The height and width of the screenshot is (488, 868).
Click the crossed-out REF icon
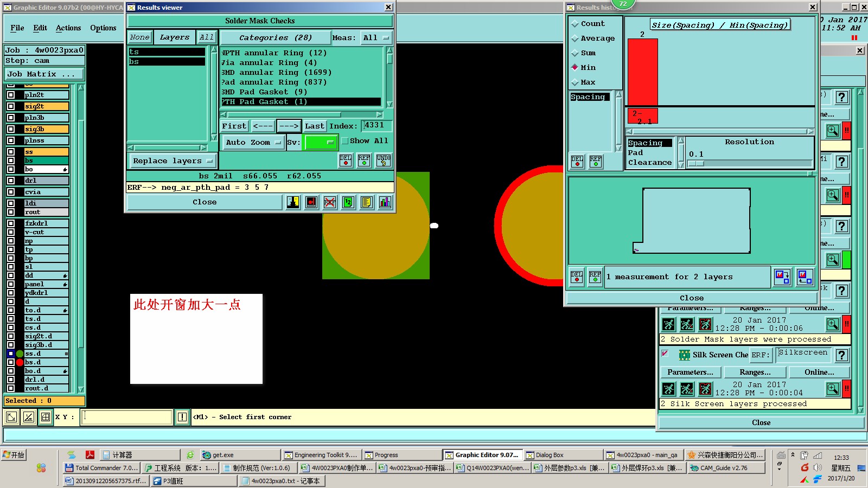(x=330, y=202)
